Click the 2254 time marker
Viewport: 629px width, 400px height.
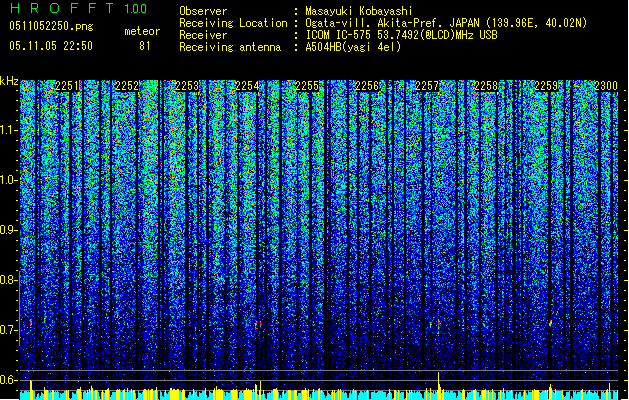(x=247, y=86)
